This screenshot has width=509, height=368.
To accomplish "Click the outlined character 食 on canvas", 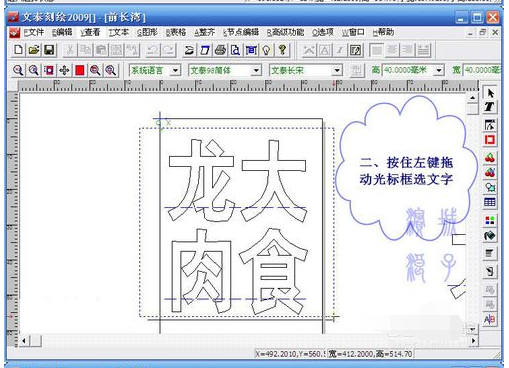I will click(x=273, y=271).
